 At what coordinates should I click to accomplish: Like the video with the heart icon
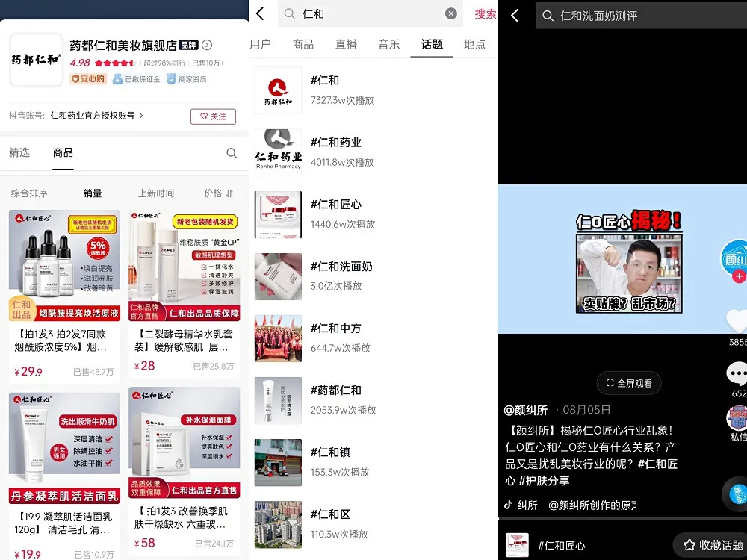point(737,320)
